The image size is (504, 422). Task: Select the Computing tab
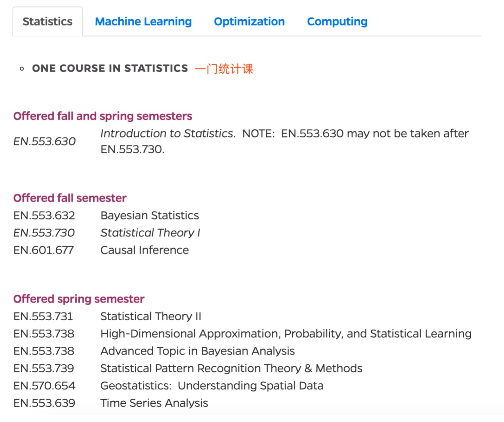pos(337,22)
